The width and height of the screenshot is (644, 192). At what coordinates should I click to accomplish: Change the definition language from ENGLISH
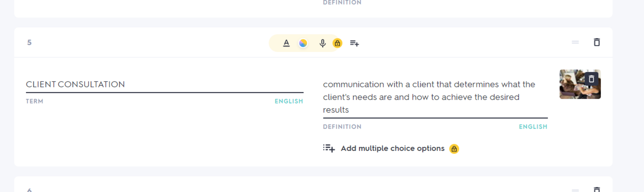coord(533,127)
